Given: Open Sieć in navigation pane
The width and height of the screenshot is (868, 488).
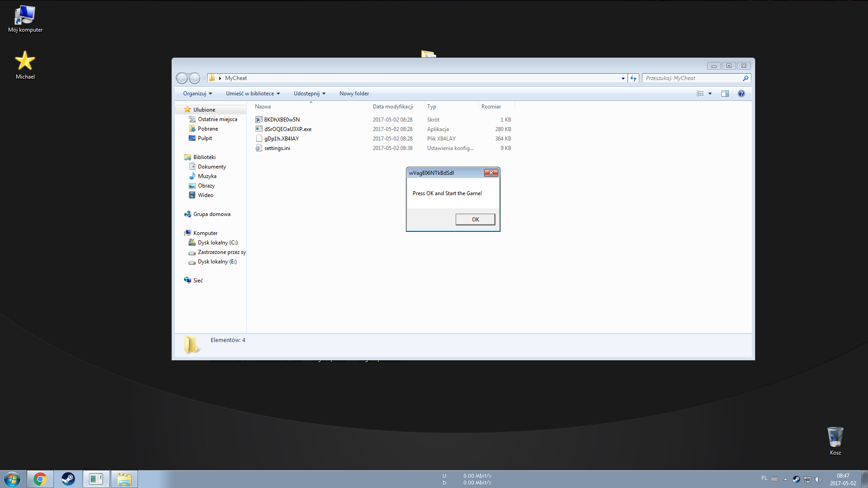Looking at the screenshot, I should [x=198, y=281].
